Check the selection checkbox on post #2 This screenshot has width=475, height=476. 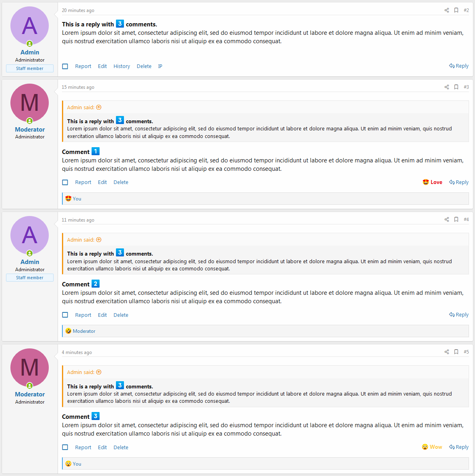(x=65, y=66)
